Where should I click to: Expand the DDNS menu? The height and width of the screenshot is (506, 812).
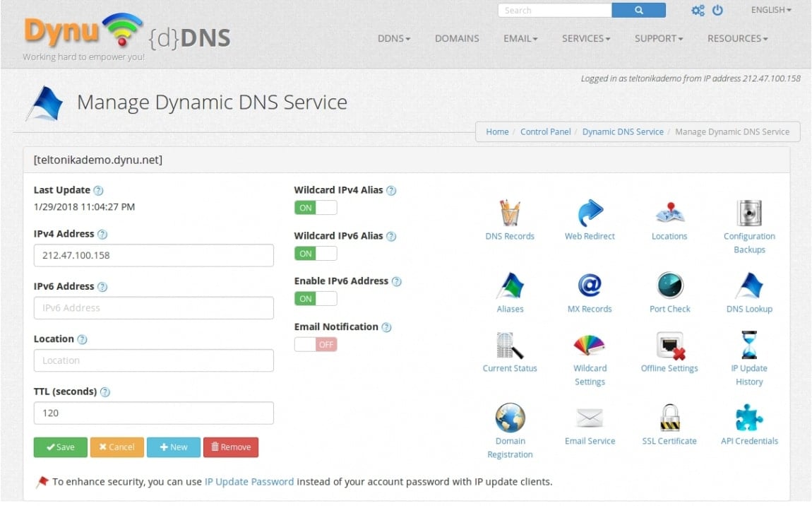pyautogui.click(x=393, y=38)
